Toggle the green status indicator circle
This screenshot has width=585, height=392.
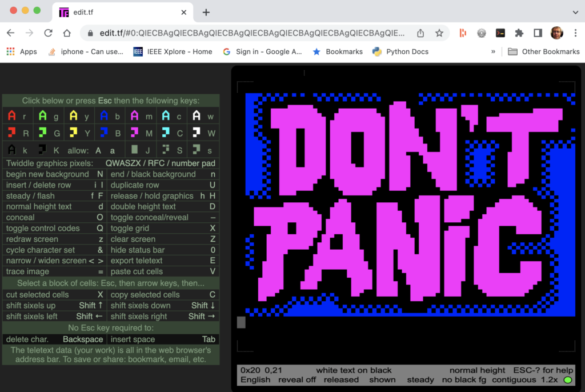[x=568, y=380]
